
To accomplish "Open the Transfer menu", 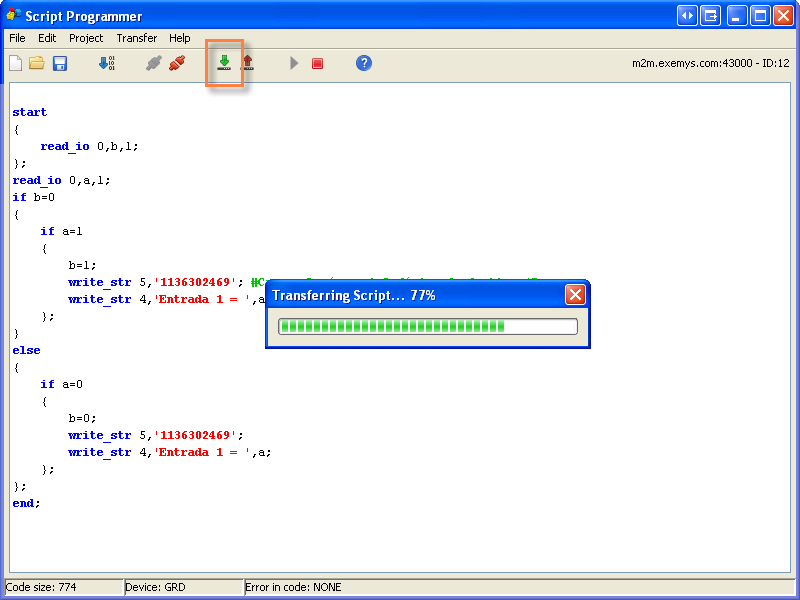I will (136, 38).
